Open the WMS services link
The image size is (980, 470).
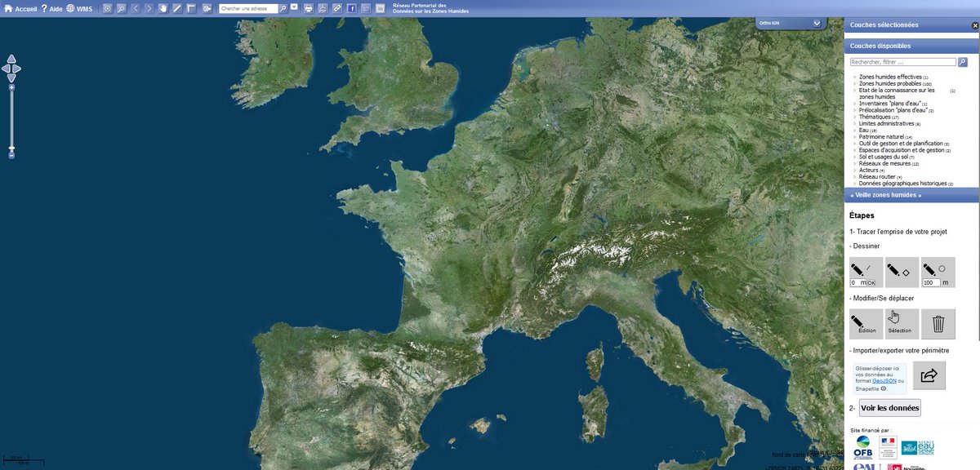click(80, 8)
